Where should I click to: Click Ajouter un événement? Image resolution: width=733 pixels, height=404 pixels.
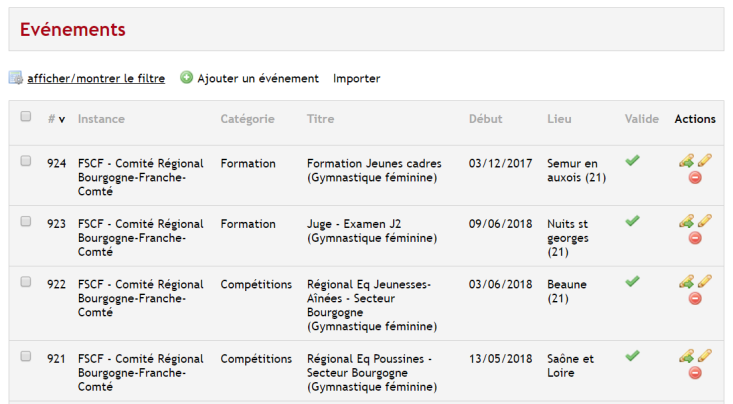[258, 79]
